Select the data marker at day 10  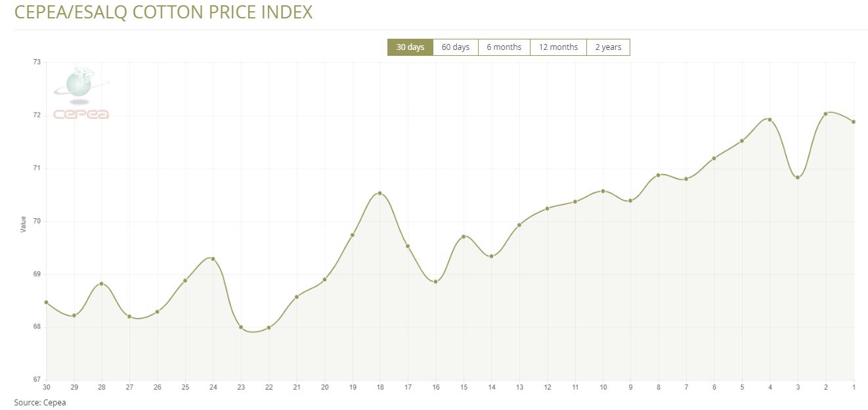pos(603,191)
